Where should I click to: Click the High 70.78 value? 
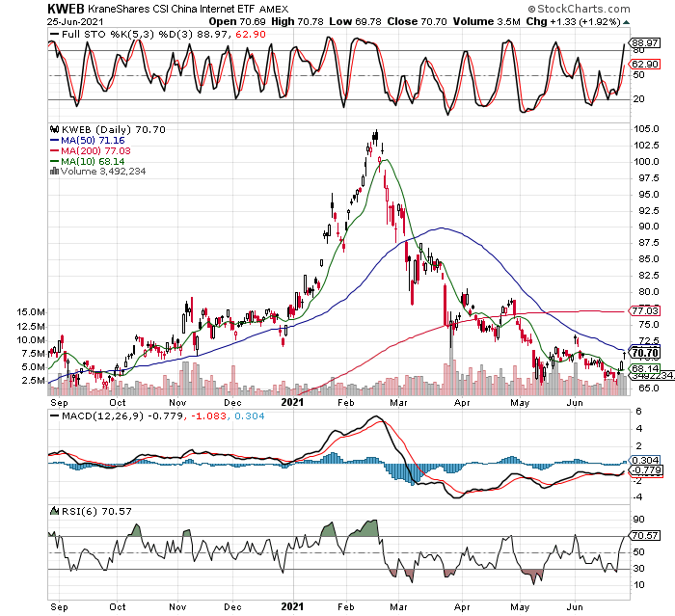tap(304, 21)
